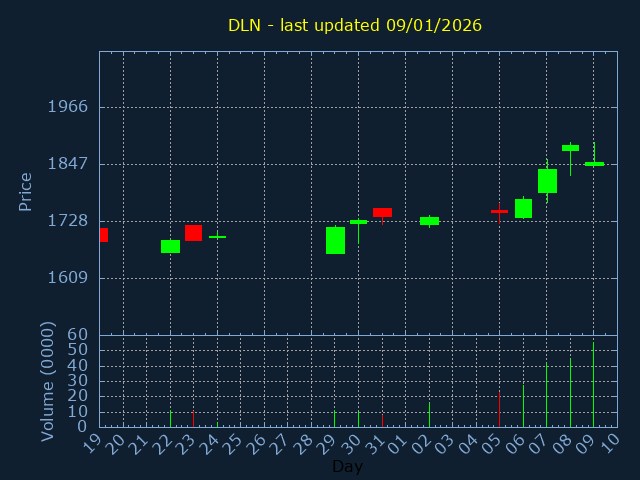Viewport: 640px width, 480px height.
Task: Click the Volume (0000) axis title
Action: point(47,381)
